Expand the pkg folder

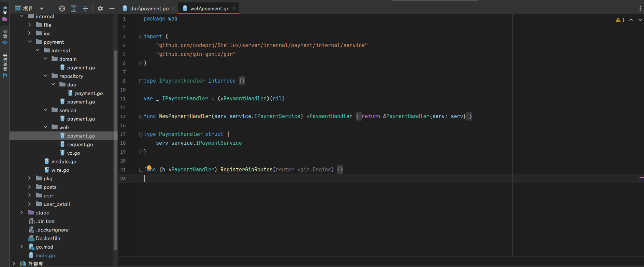coord(30,178)
